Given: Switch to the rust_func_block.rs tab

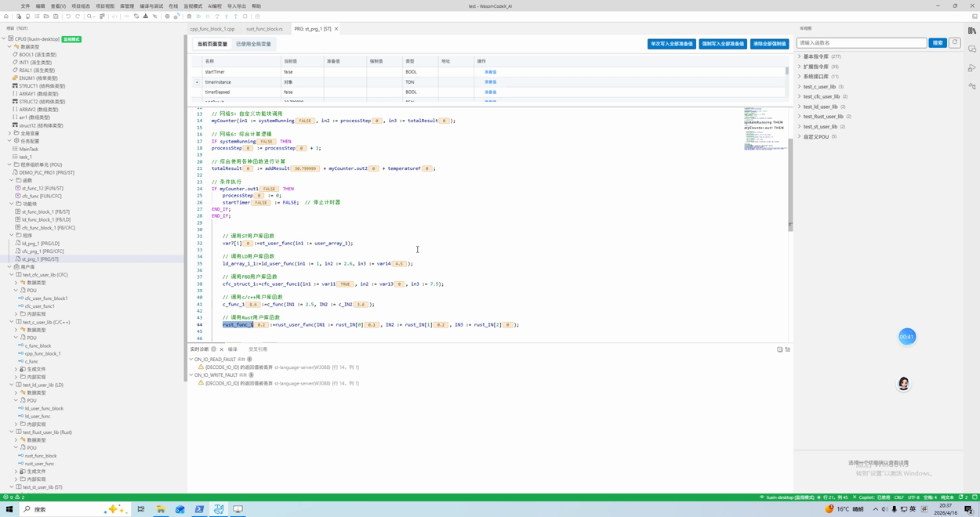Looking at the screenshot, I should point(264,29).
